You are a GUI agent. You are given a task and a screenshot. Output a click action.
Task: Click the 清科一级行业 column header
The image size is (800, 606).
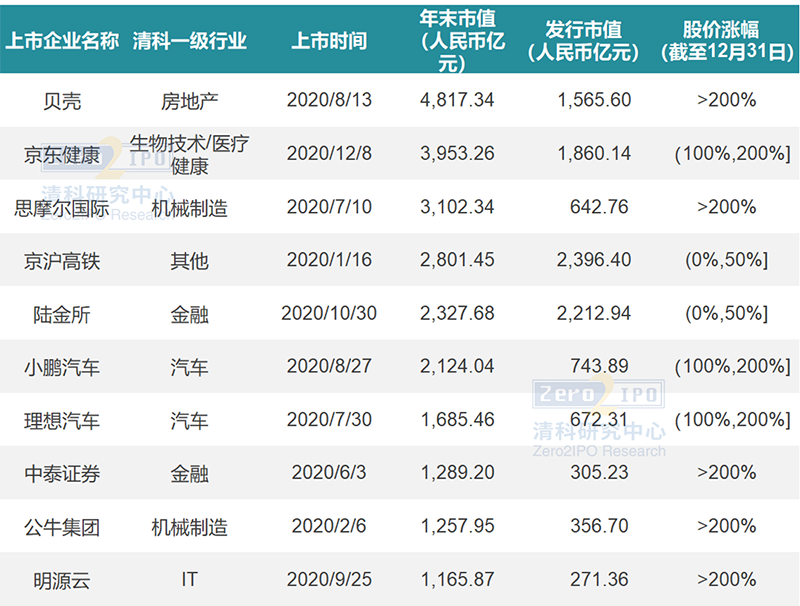pyautogui.click(x=189, y=41)
